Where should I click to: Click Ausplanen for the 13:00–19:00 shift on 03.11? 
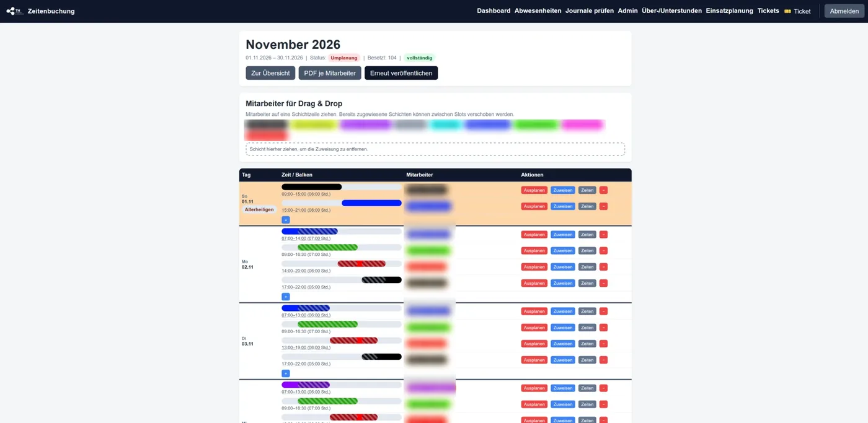coord(534,344)
